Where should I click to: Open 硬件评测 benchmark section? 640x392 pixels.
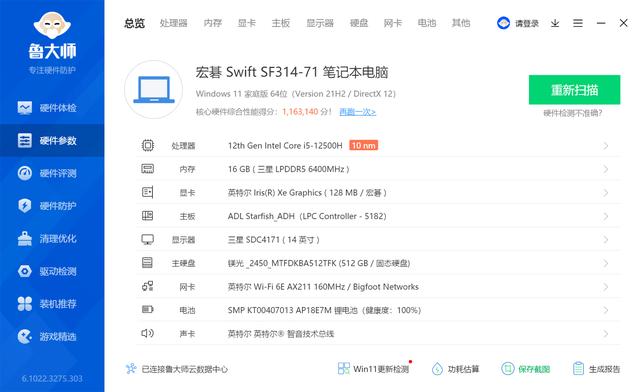tap(52, 173)
